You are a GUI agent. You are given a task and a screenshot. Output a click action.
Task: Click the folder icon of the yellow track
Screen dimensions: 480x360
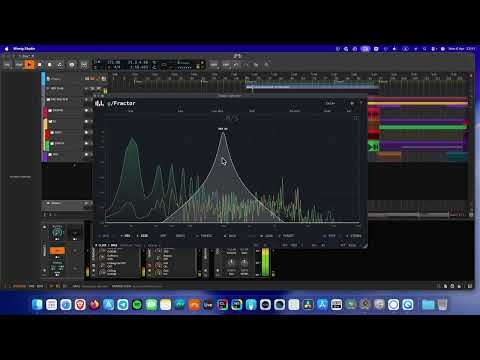click(50, 121)
